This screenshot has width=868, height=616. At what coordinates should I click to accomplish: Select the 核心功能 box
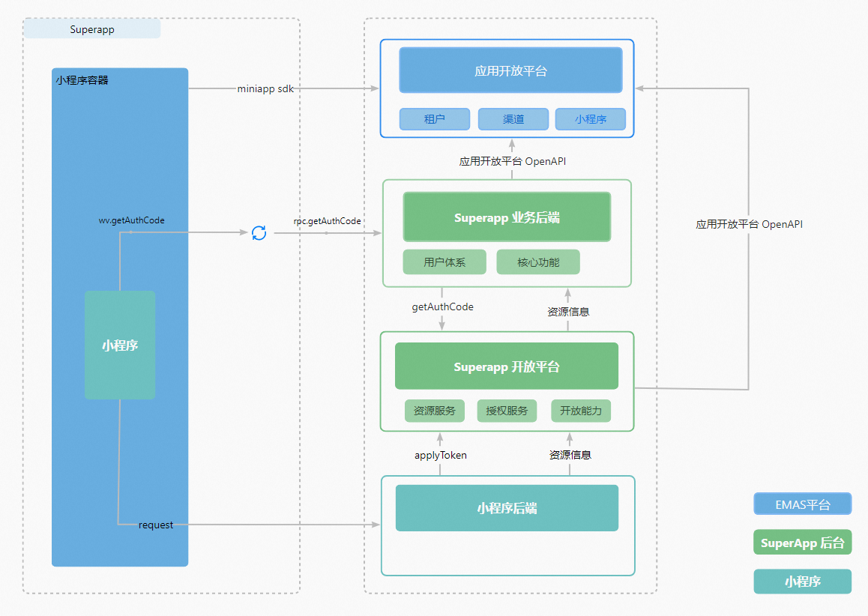click(538, 262)
